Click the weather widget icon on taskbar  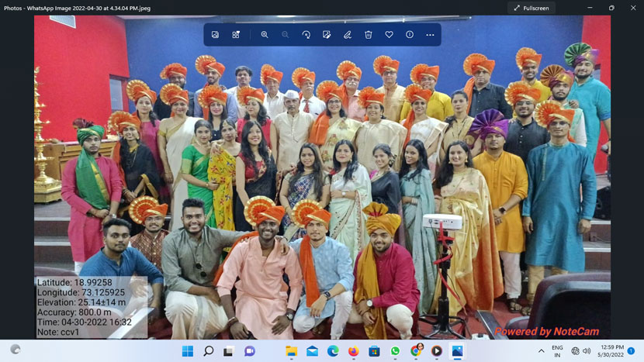point(16,350)
